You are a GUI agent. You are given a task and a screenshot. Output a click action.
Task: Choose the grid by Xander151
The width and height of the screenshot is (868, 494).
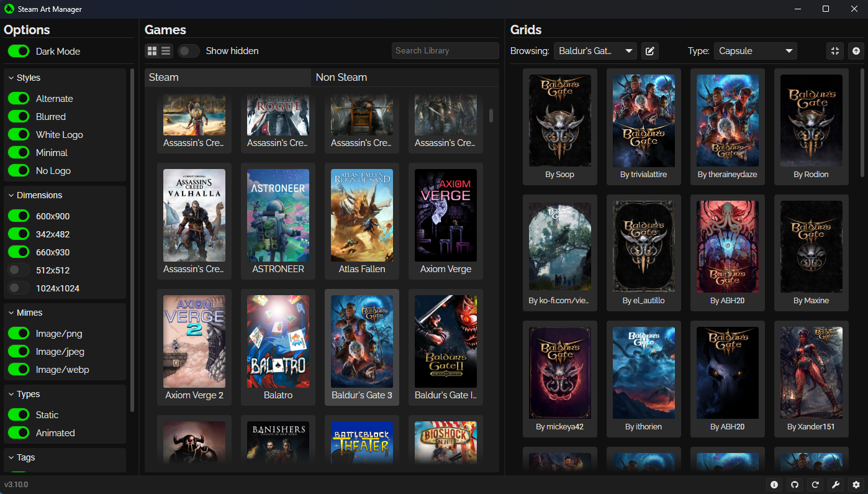click(811, 379)
